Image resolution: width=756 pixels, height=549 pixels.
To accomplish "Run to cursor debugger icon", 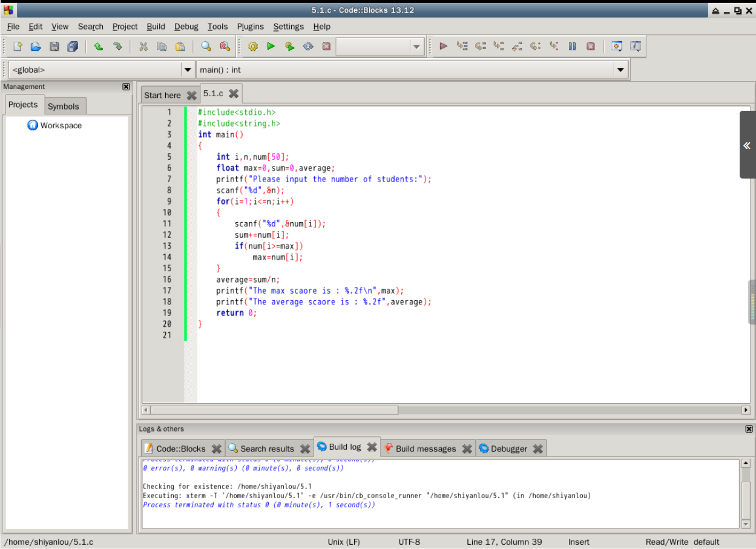I will 462,46.
